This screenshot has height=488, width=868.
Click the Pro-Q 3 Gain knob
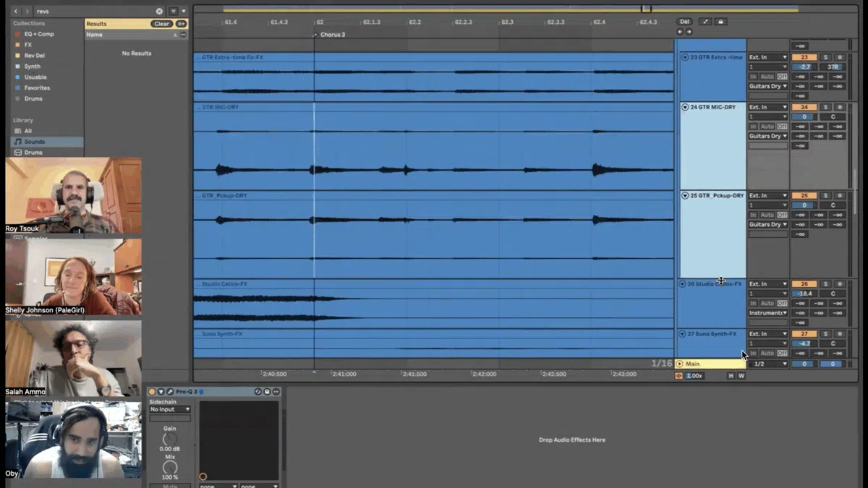click(x=169, y=439)
